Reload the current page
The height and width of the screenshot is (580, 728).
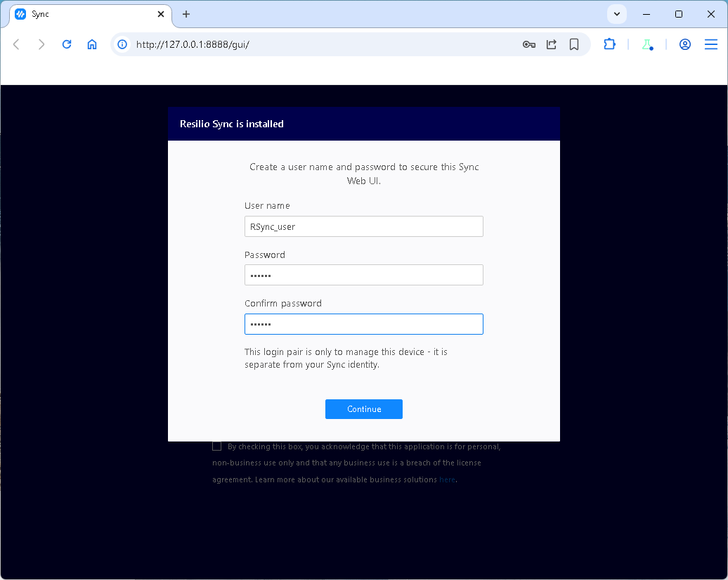coord(67,44)
